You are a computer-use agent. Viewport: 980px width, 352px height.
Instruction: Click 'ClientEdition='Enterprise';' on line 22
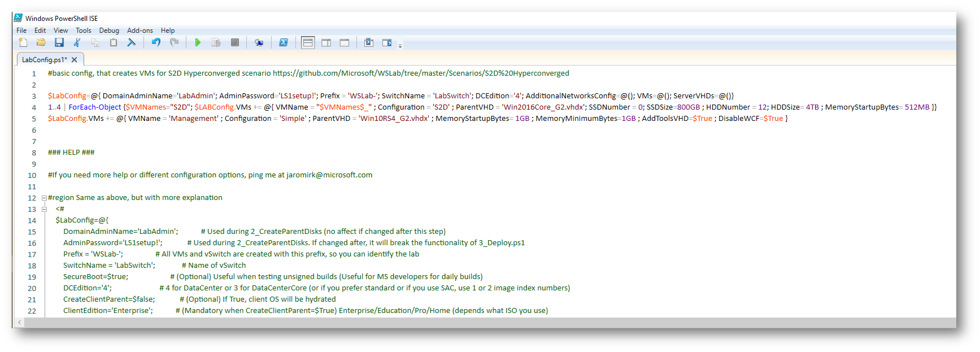point(108,311)
